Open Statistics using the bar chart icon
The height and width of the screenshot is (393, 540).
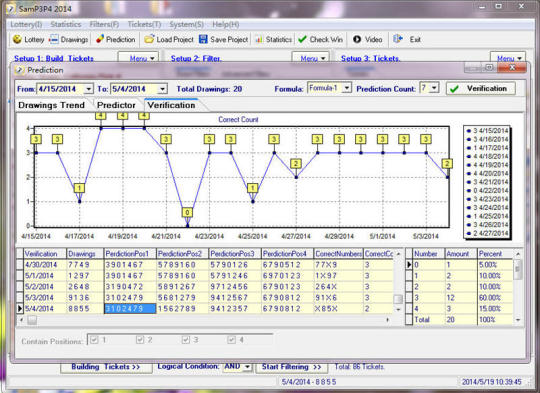(259, 39)
